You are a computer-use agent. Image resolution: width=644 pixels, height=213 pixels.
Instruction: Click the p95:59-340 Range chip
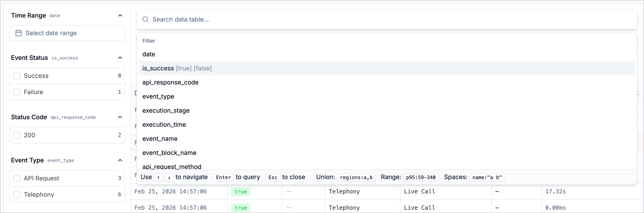(421, 177)
